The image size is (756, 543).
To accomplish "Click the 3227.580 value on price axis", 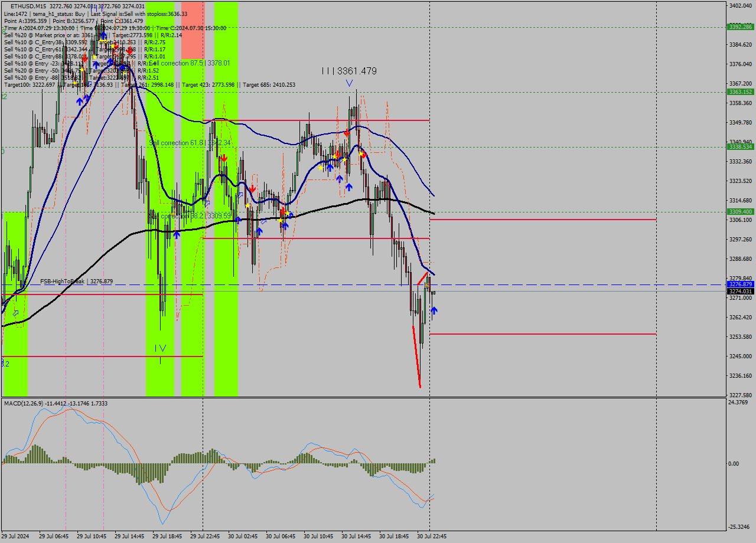I will coord(741,395).
